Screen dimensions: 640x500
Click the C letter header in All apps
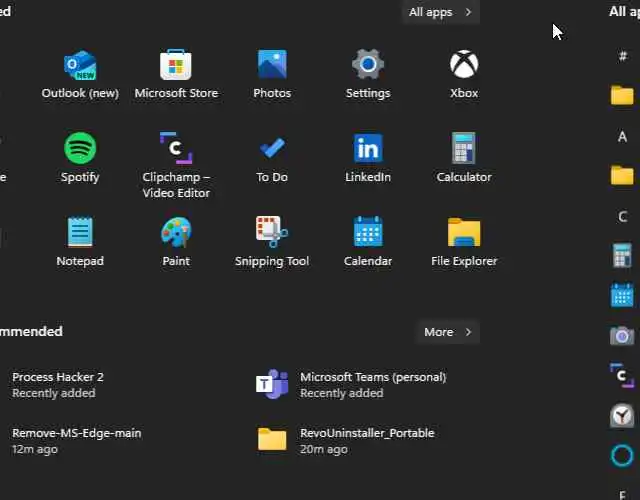[622, 217]
